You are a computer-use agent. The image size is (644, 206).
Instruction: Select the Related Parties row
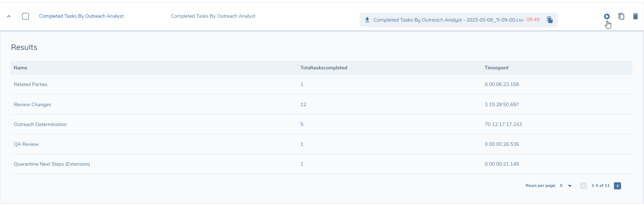pos(31,84)
